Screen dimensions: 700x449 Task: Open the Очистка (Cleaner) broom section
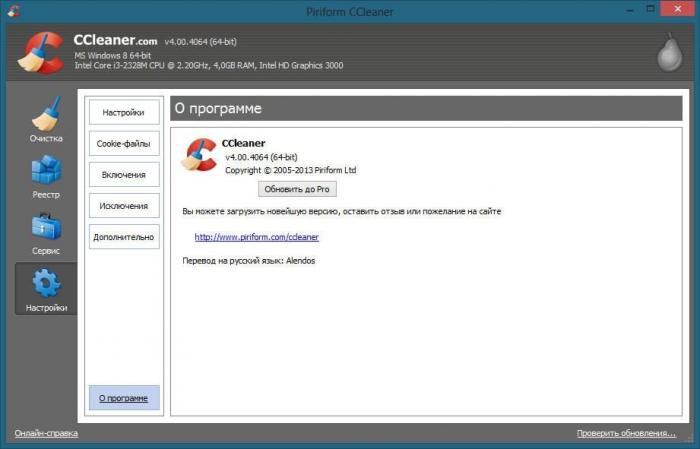tap(46, 119)
